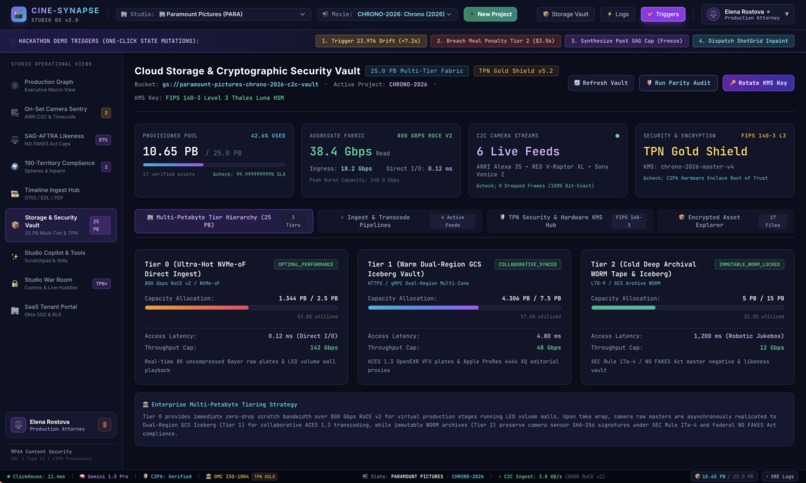Screen dimensions: 806x483
Task: Click Rotate KMS Key button
Action: pos(758,83)
